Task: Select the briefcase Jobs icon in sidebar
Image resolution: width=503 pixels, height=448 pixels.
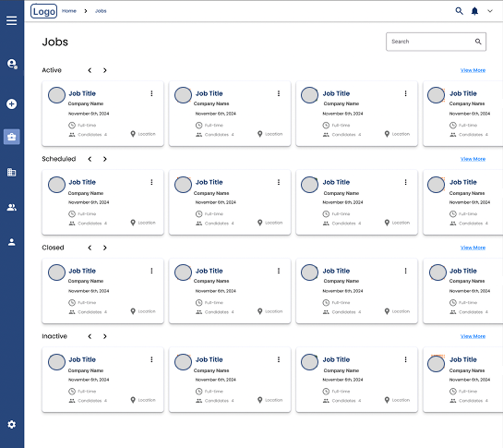Action: coord(12,137)
